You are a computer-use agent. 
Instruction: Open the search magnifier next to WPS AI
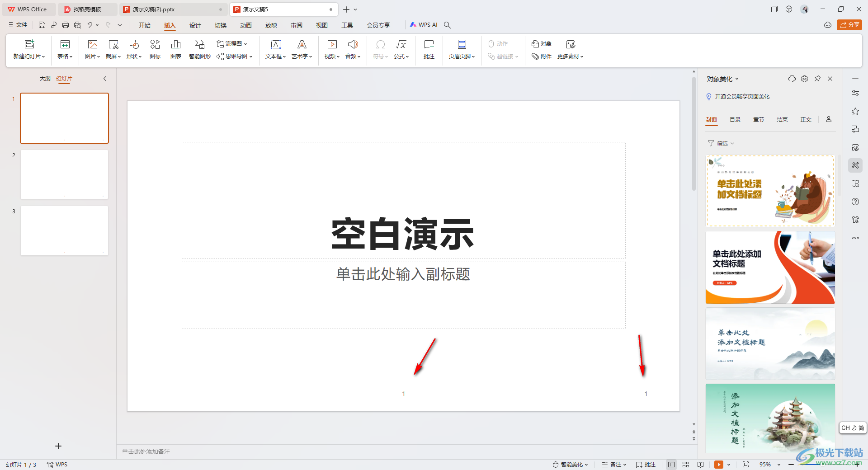click(x=447, y=25)
